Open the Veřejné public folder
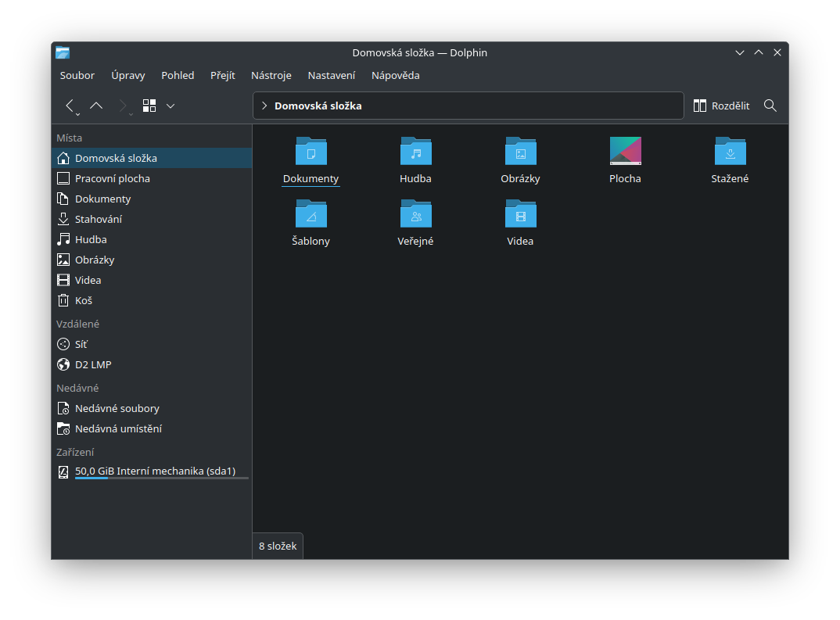The image size is (840, 620). click(415, 214)
